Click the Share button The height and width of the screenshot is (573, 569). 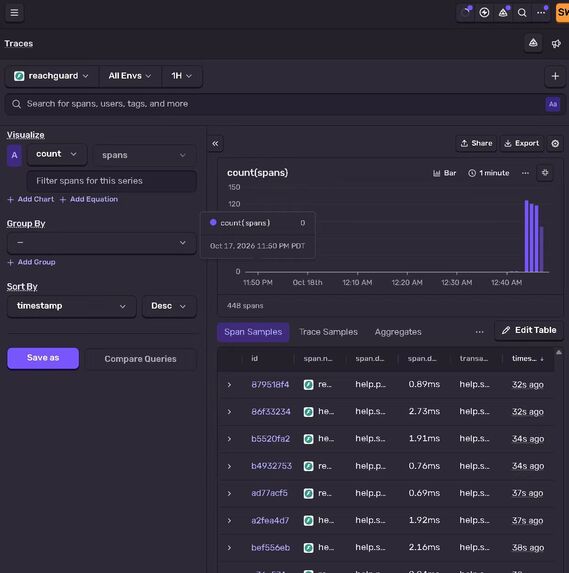[x=476, y=144]
